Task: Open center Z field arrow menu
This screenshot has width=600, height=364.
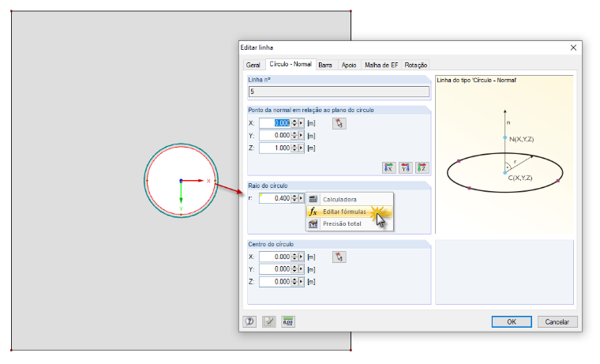Action: (x=301, y=282)
